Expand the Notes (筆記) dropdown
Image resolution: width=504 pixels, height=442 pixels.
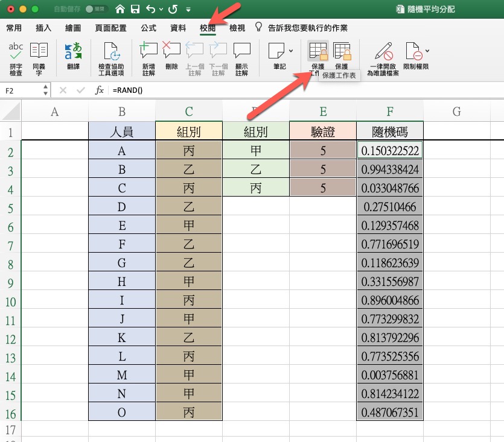[x=292, y=51]
